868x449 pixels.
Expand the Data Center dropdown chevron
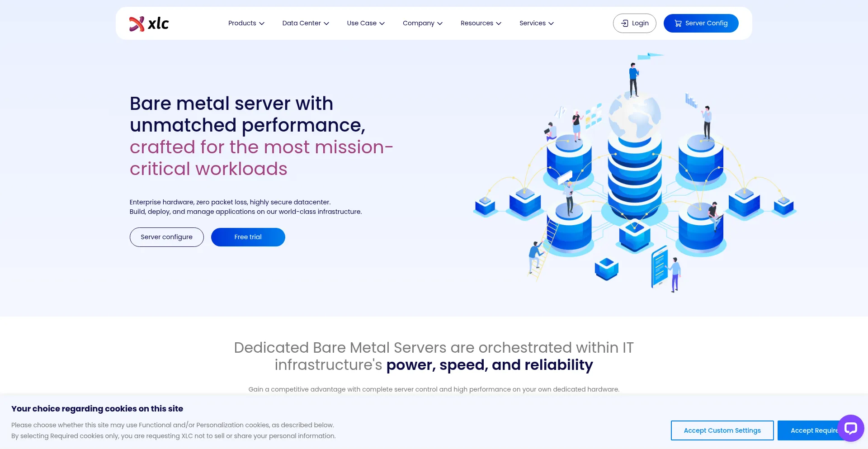click(x=326, y=24)
